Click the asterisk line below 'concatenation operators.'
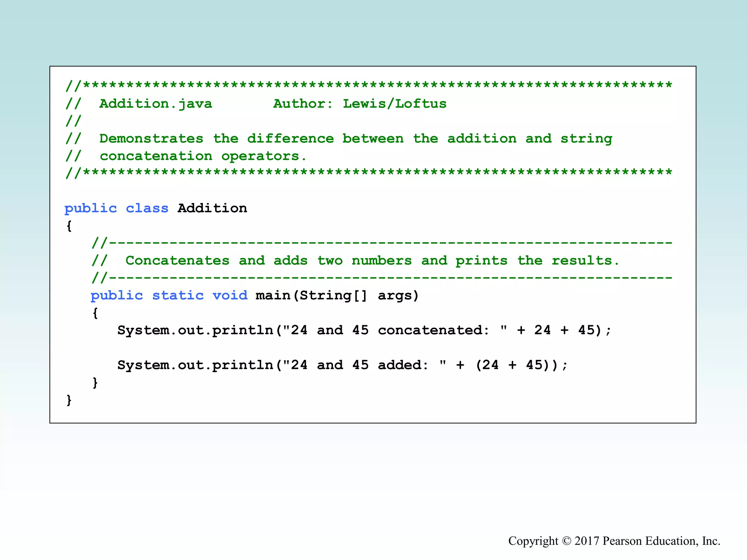The width and height of the screenshot is (747, 560). pos(369,173)
